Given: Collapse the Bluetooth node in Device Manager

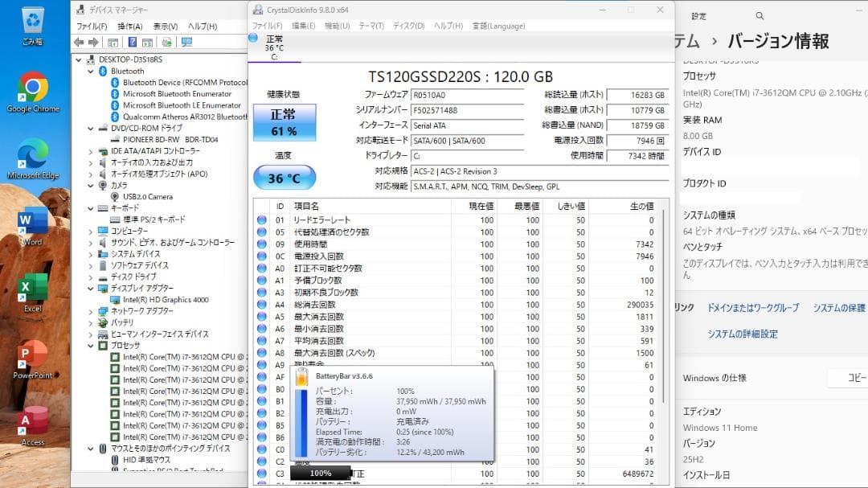Looking at the screenshot, I should point(91,71).
